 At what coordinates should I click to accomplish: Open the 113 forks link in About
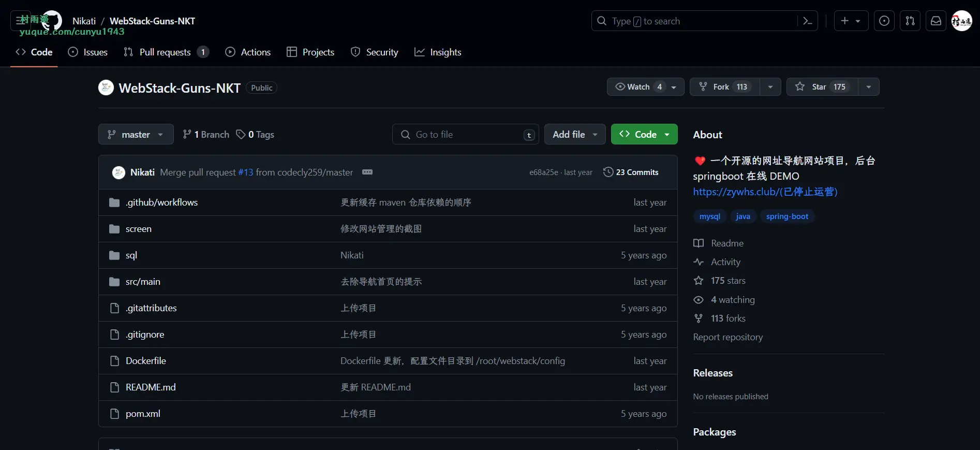728,318
